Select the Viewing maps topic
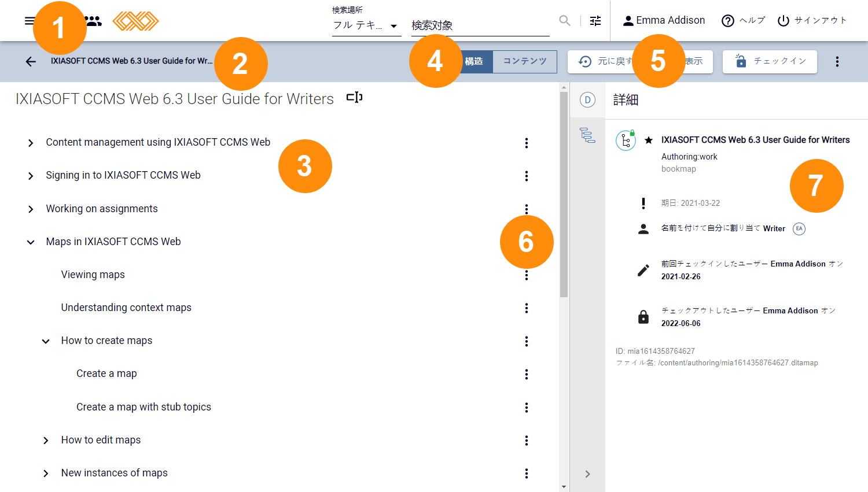The height and width of the screenshot is (492, 868). click(x=93, y=275)
